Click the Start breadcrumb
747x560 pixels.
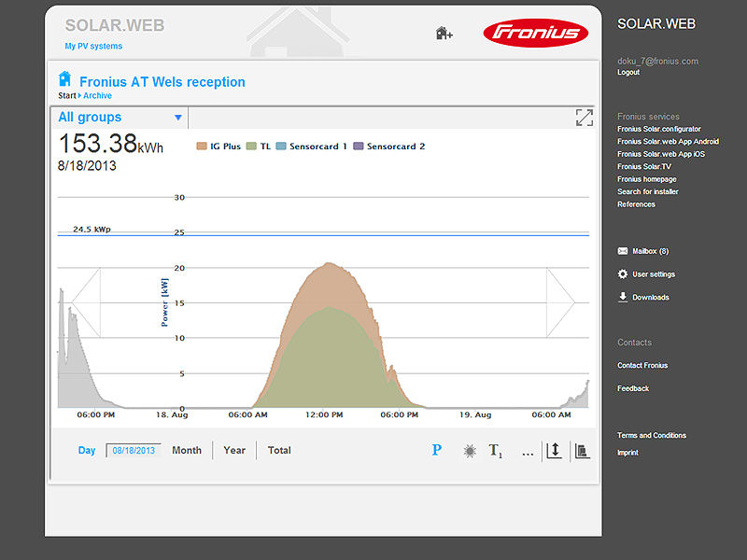67,96
